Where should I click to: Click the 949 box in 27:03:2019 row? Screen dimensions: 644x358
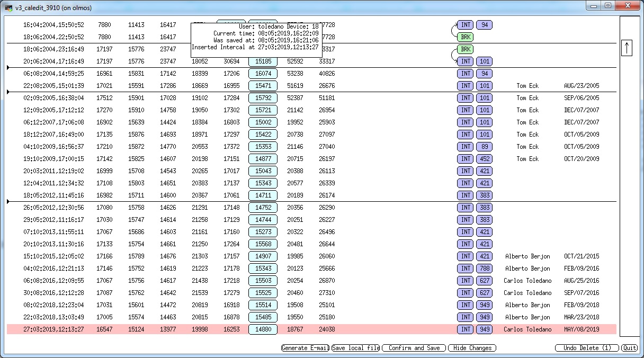click(x=484, y=329)
